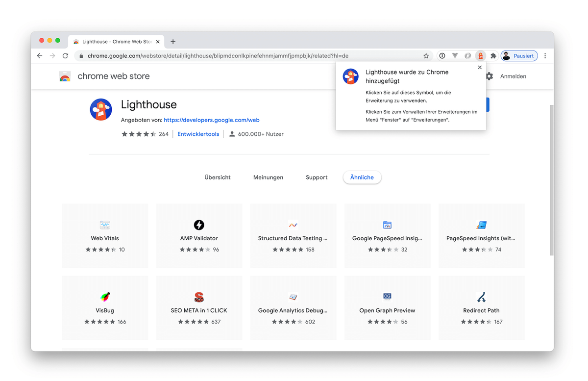Open the Redirect Path title text

(x=481, y=310)
